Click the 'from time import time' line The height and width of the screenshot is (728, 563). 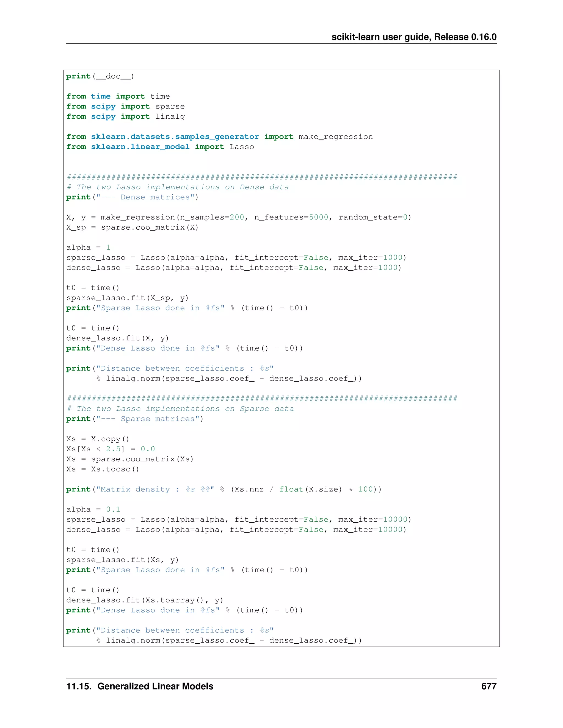tap(118, 96)
